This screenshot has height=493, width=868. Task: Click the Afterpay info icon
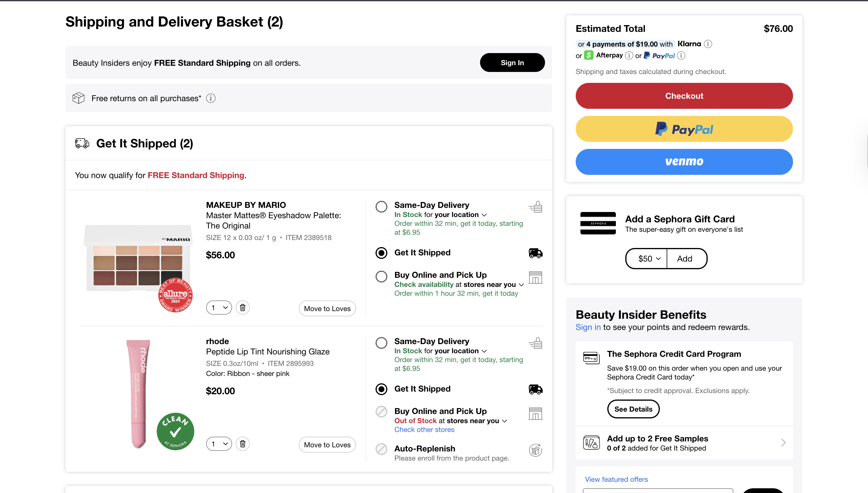(629, 55)
